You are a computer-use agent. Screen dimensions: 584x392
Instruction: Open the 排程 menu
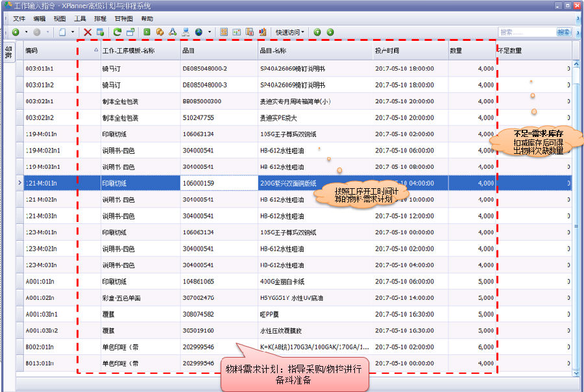pos(101,19)
